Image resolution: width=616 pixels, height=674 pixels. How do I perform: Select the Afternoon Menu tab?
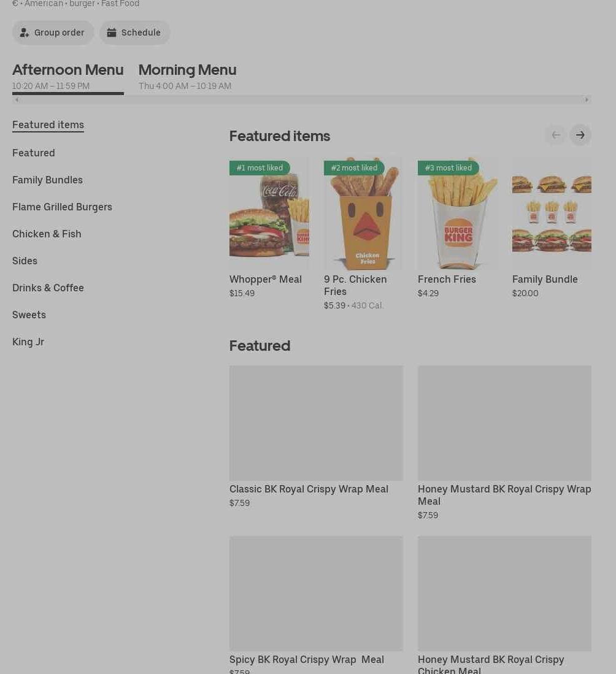point(68,77)
